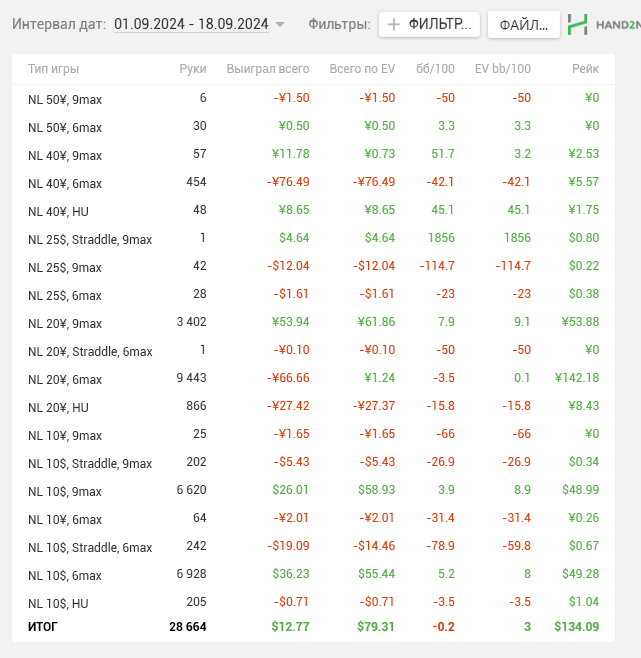Image resolution: width=641 pixels, height=658 pixels.
Task: Click the Интервал дат label
Action: coord(59,24)
